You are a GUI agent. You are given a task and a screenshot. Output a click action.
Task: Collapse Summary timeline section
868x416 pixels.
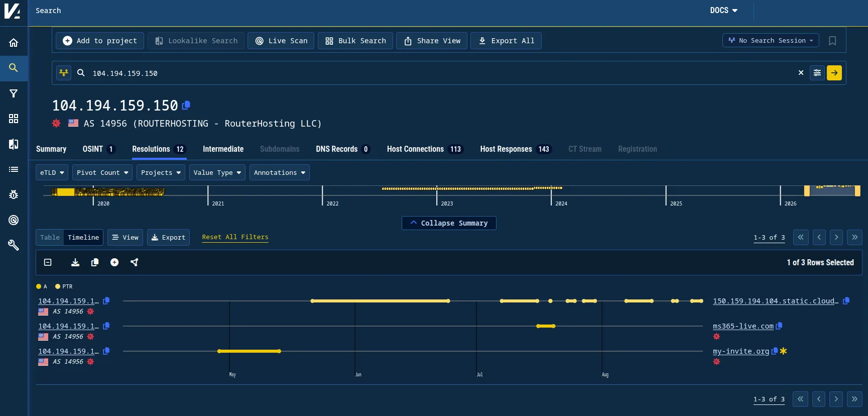449,223
